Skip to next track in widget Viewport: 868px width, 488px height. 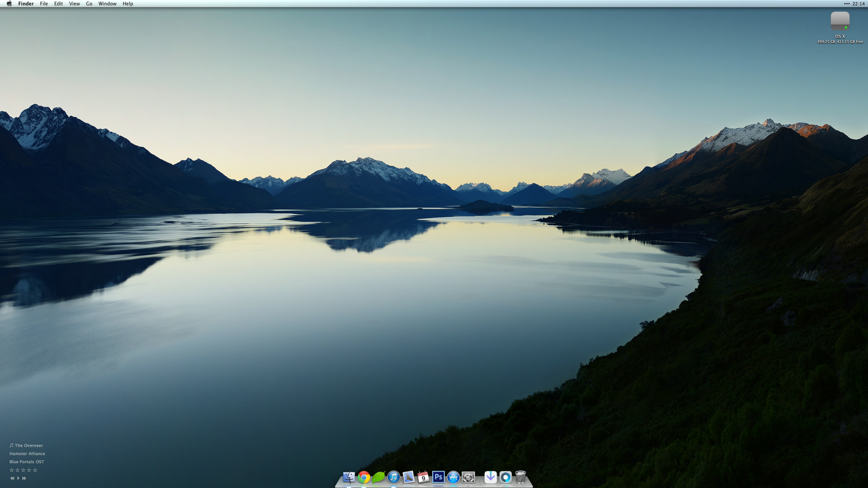[24, 478]
